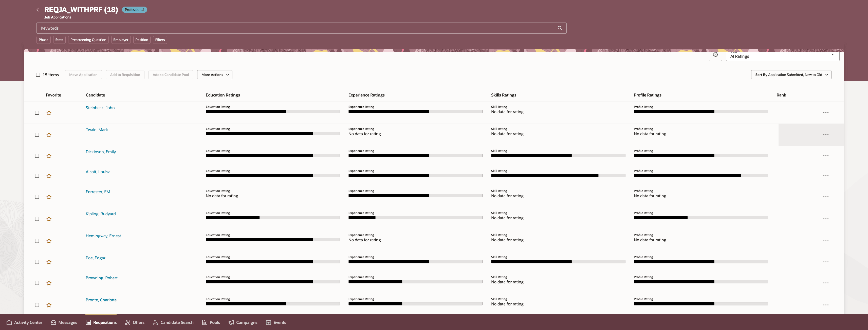The height and width of the screenshot is (330, 868).
Task: Select the checkbox for Dickinson, Emily
Action: [37, 156]
